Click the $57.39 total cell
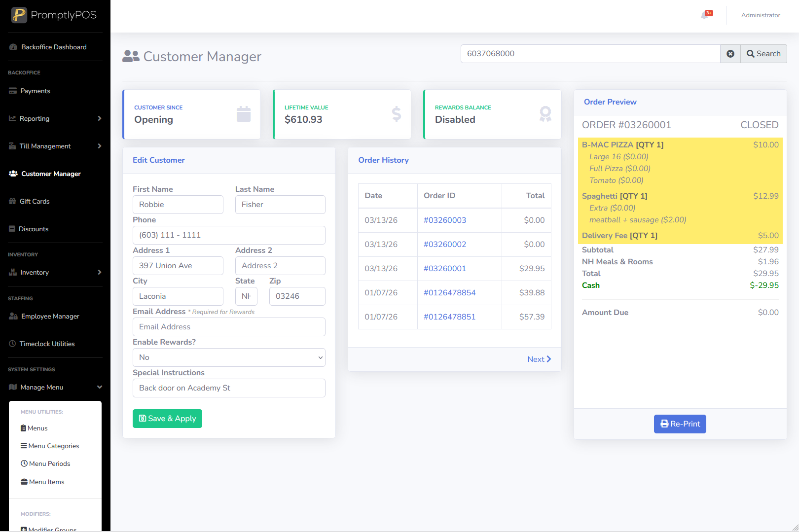 526,317
